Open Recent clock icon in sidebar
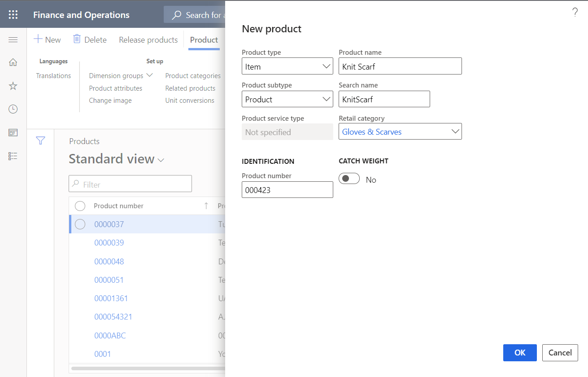Screen dimensions: 588x377 click(13, 109)
